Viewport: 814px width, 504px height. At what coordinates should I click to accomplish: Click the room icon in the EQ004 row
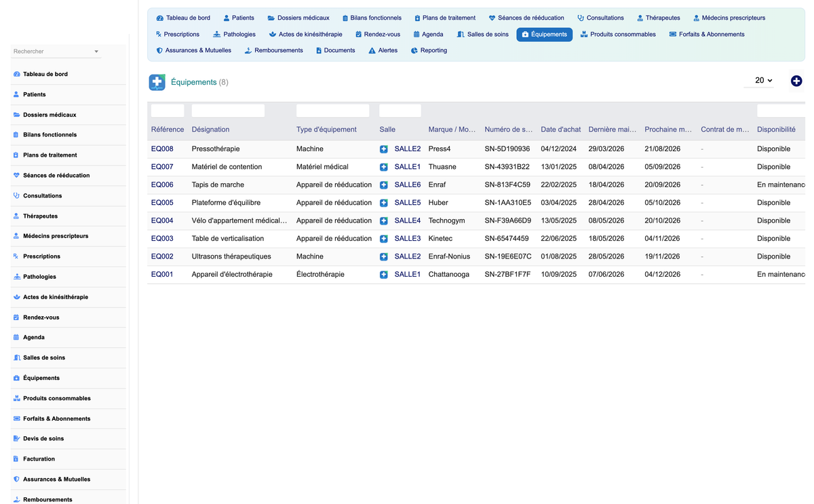tap(384, 221)
